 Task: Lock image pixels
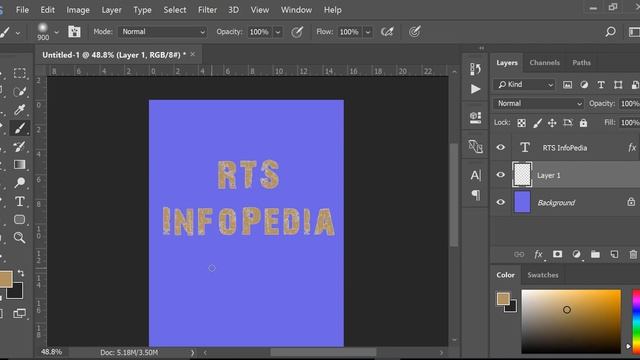point(537,123)
